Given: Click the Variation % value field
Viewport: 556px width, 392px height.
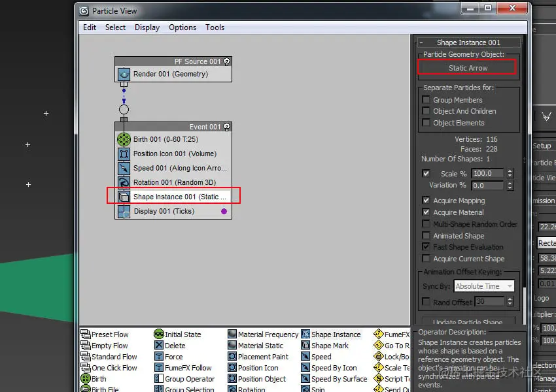Looking at the screenshot, I should click(487, 186).
